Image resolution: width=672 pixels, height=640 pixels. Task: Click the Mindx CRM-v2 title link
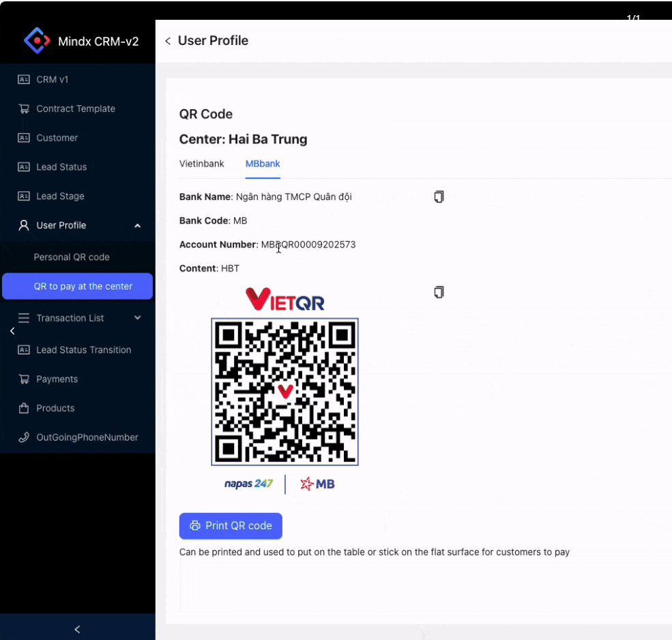[x=98, y=42]
